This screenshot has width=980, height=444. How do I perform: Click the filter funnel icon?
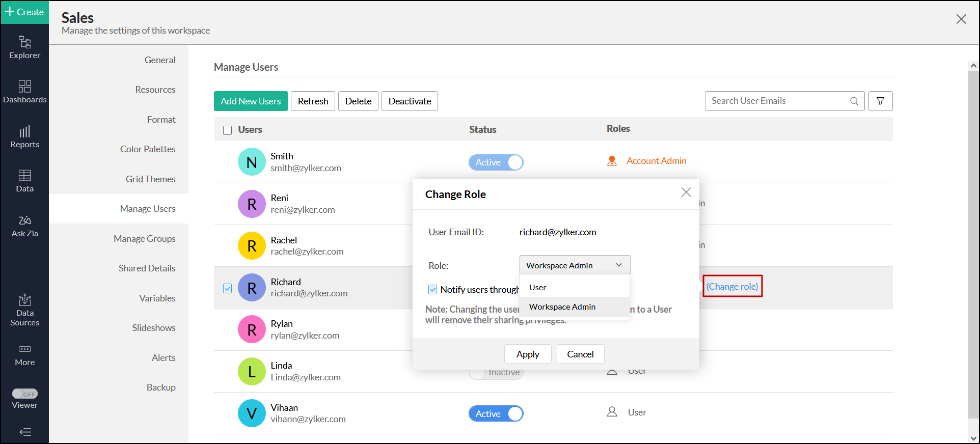(880, 101)
